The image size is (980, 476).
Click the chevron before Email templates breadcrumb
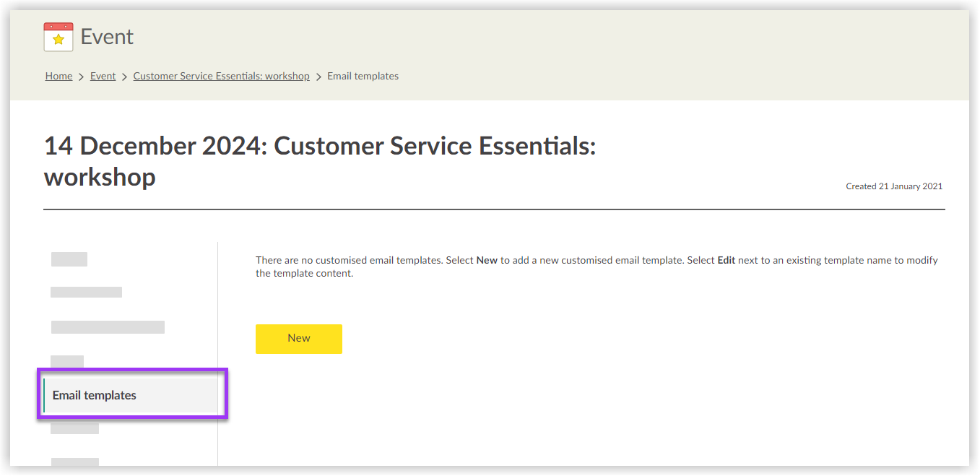318,77
